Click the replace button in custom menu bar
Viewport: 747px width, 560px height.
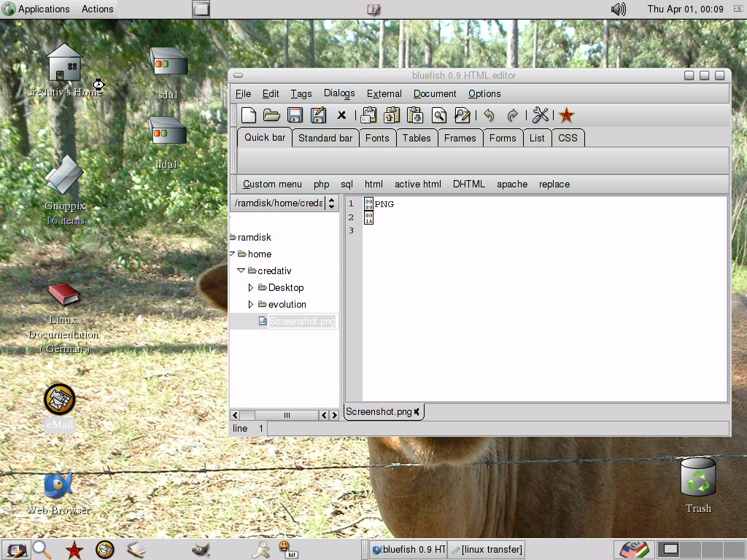tap(554, 184)
